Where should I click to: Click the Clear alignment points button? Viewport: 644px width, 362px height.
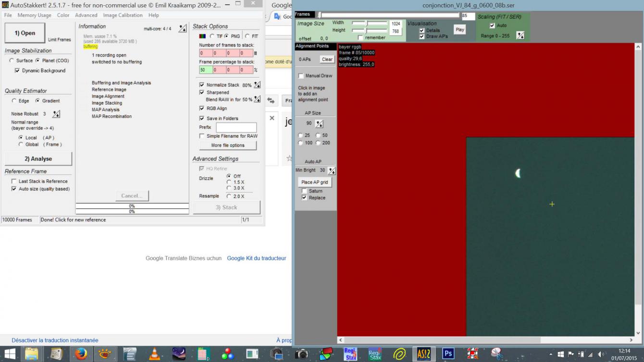pyautogui.click(x=327, y=60)
